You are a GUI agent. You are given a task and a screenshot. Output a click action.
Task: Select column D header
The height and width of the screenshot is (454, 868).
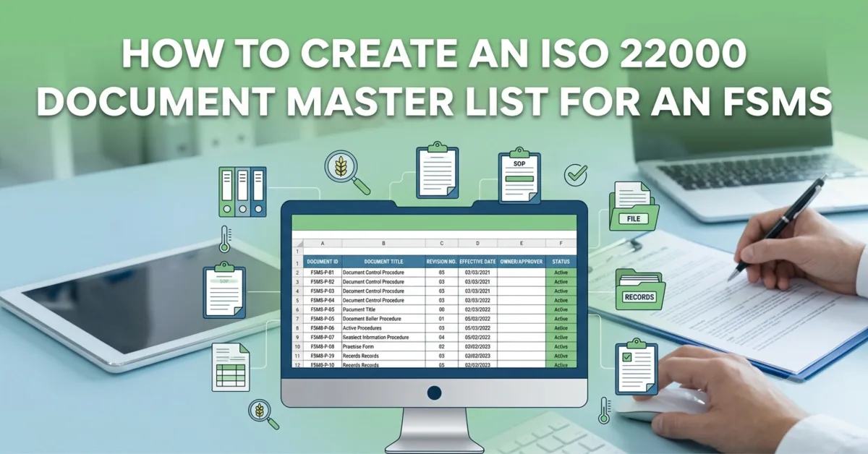pos(477,244)
